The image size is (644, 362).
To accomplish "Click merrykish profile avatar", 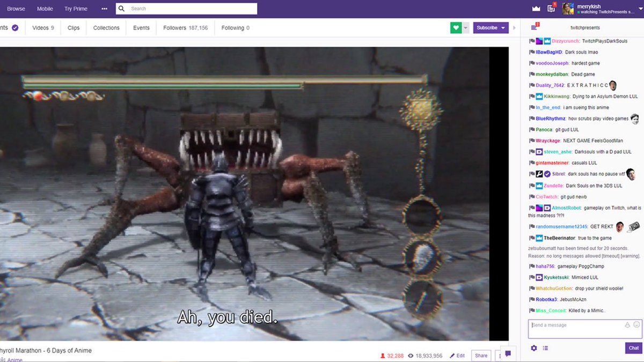I will point(568,9).
